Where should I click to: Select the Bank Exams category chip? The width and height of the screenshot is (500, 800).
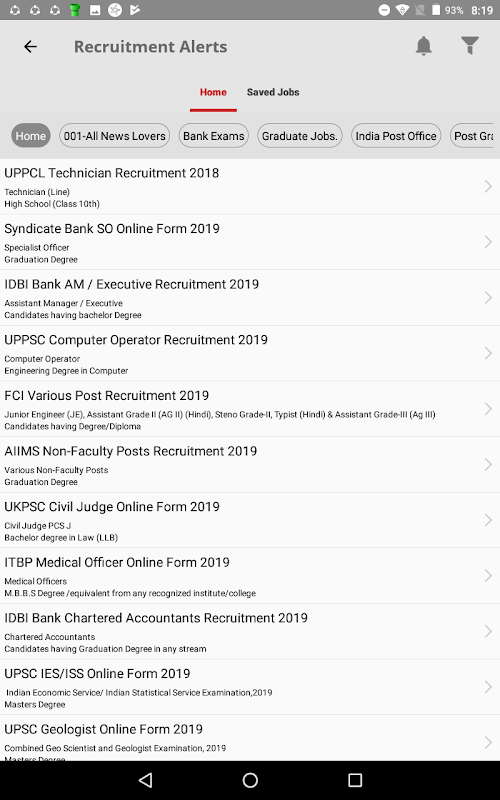coord(213,136)
